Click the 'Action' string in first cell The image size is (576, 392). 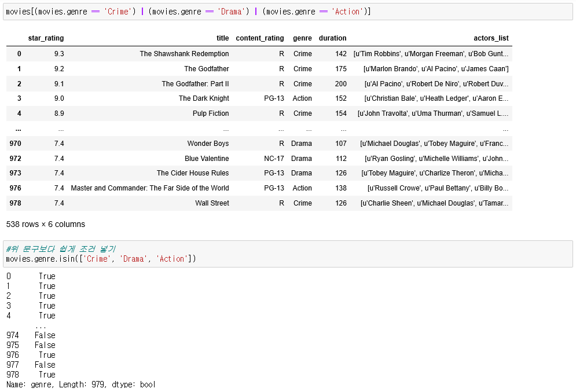(x=347, y=12)
